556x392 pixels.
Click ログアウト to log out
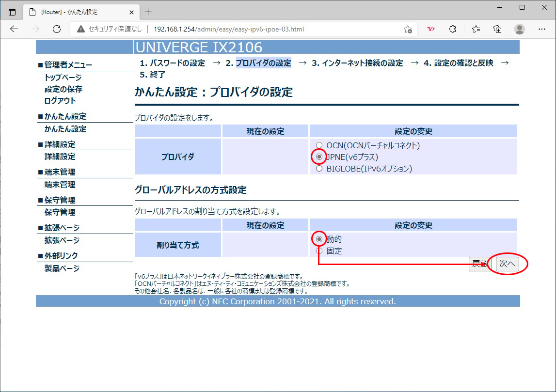tap(60, 101)
